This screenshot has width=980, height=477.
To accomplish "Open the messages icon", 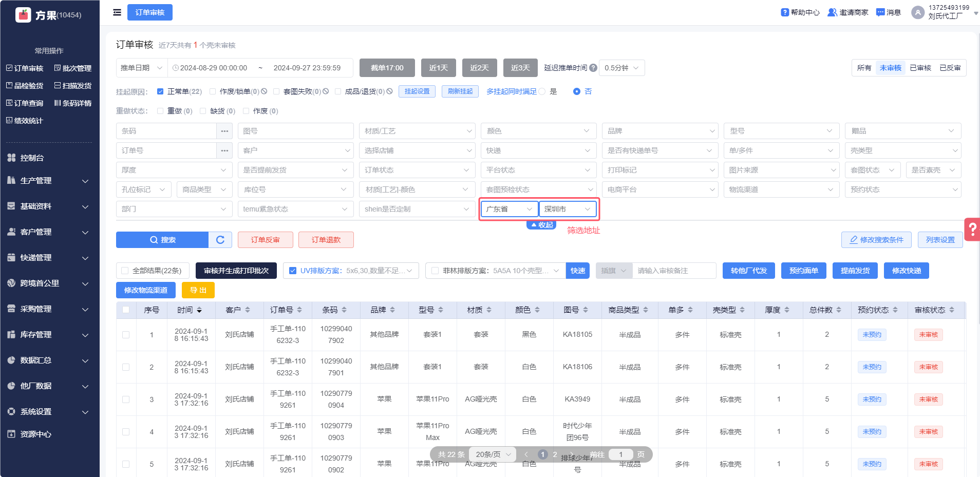I will [880, 12].
